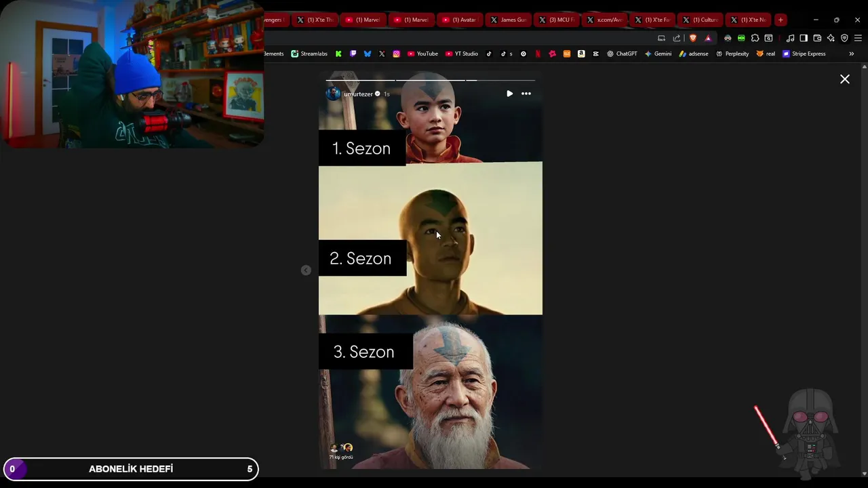
Task: Switch to the '(3) MCU' X tab
Action: click(x=556, y=20)
